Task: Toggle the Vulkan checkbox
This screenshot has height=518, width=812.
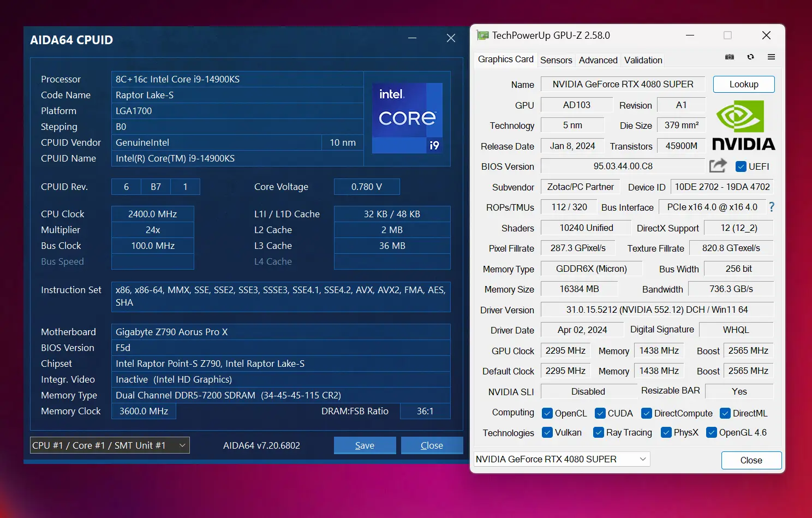Action: pyautogui.click(x=547, y=432)
